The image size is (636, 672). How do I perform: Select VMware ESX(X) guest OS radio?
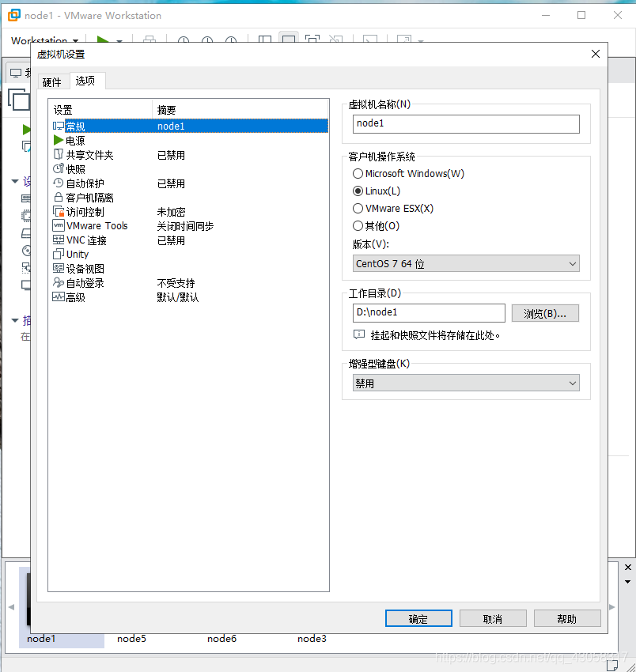point(358,208)
